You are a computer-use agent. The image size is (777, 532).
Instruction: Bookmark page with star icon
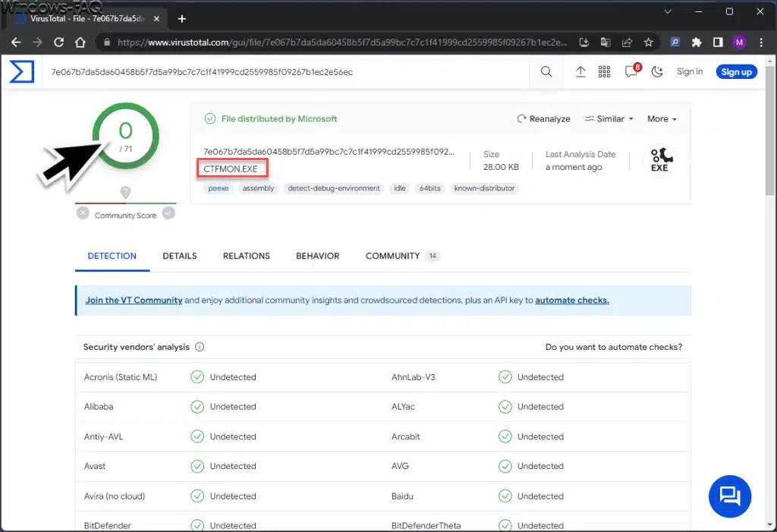(x=648, y=42)
